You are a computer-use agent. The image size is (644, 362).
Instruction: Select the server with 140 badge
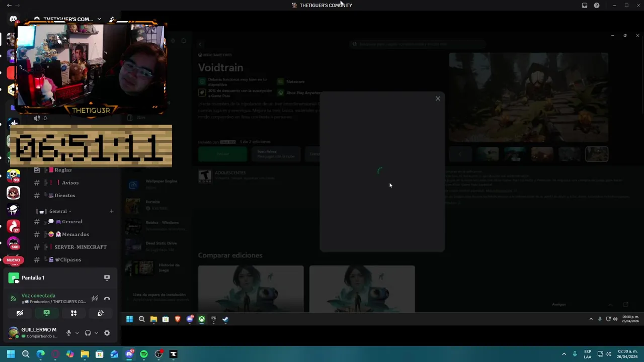(13, 244)
